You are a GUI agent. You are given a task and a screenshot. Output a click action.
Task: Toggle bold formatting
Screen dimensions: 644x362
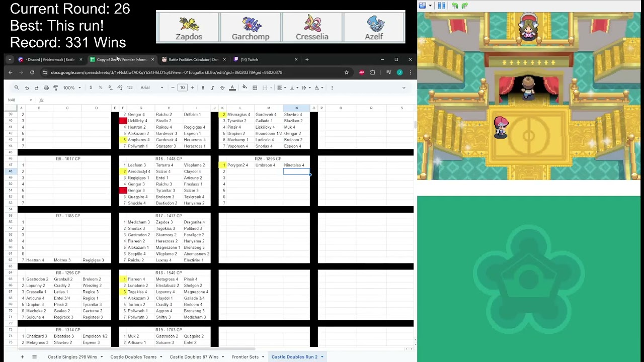[x=203, y=87]
